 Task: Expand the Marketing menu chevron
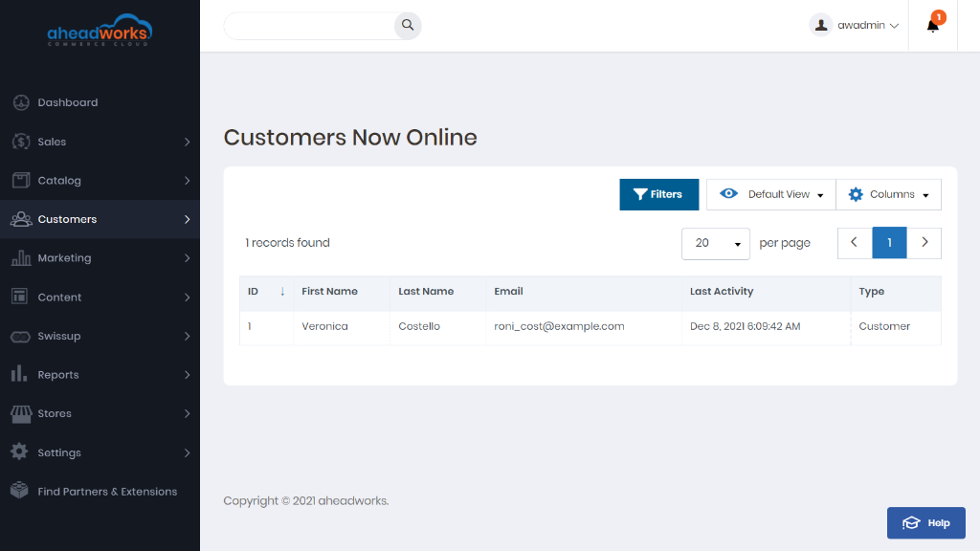(x=187, y=258)
